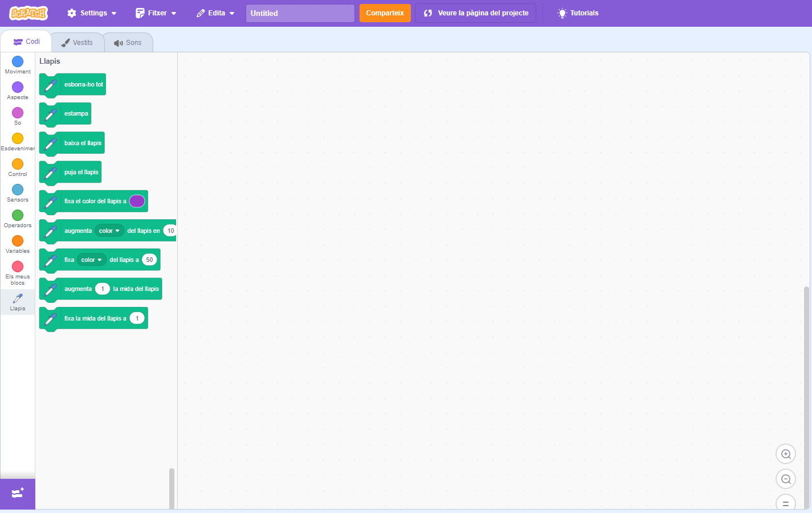This screenshot has height=513, width=812.
Task: Click Veure la pàgina del projecte
Action: 475,13
